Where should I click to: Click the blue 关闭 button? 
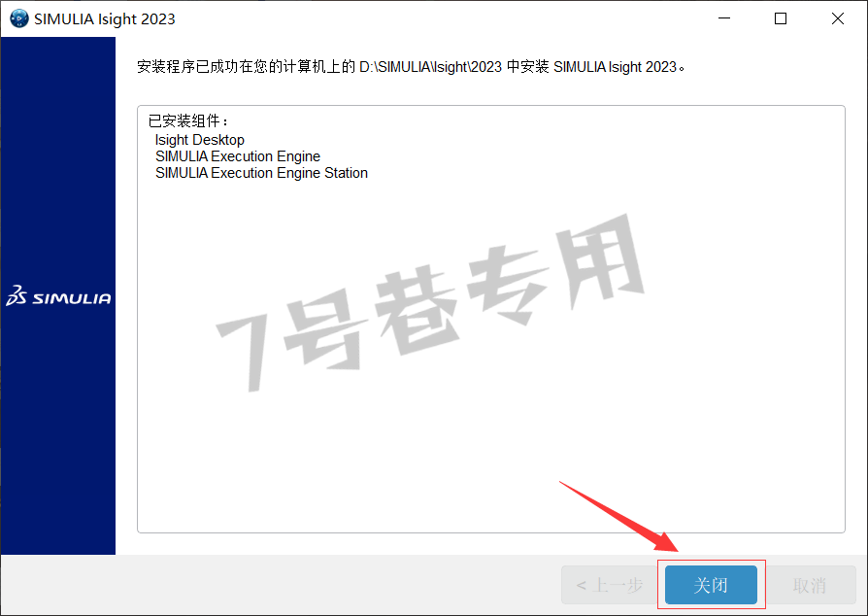click(x=711, y=585)
